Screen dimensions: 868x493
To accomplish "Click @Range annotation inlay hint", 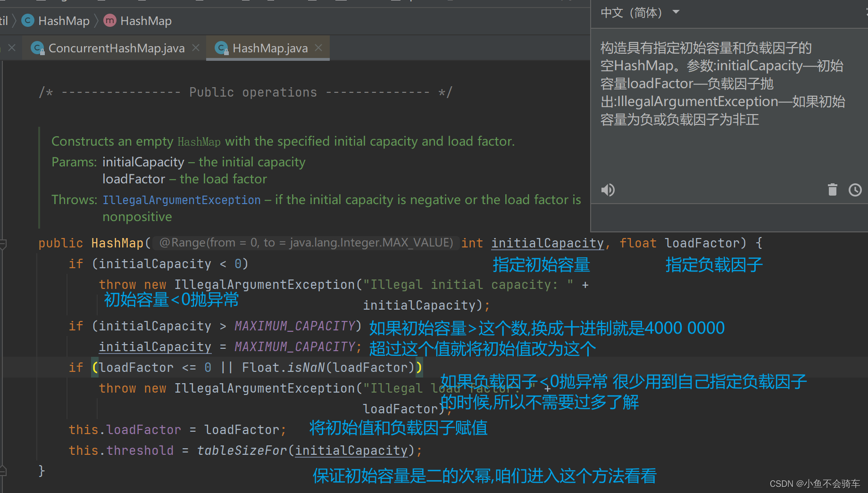I will 306,243.
